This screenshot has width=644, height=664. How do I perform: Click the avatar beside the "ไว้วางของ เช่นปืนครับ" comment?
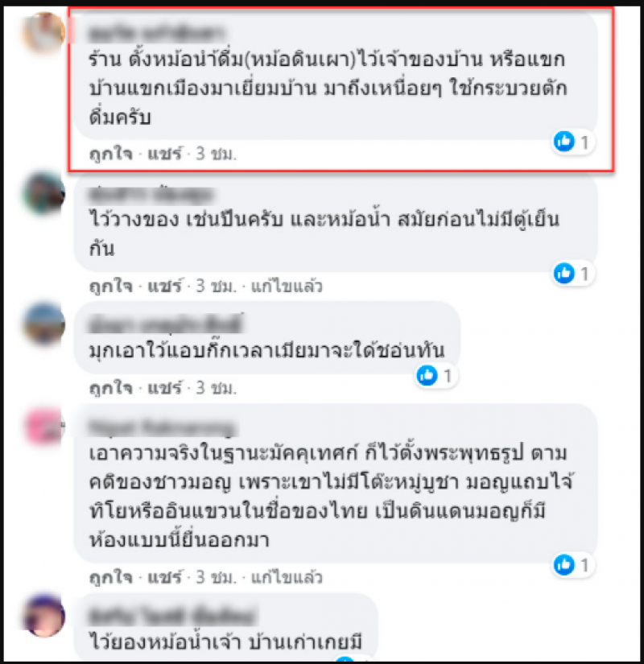[x=43, y=193]
